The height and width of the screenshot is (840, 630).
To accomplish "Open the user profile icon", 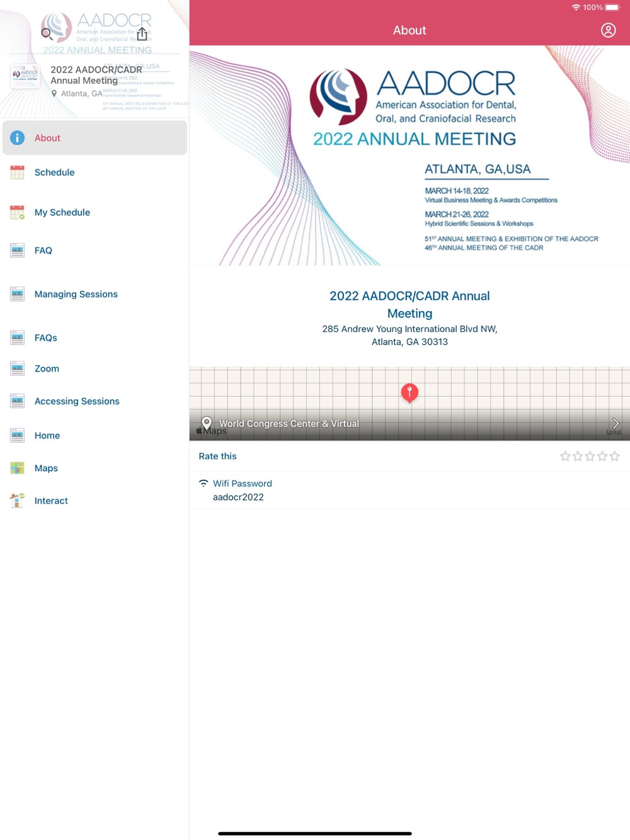I will [x=608, y=30].
